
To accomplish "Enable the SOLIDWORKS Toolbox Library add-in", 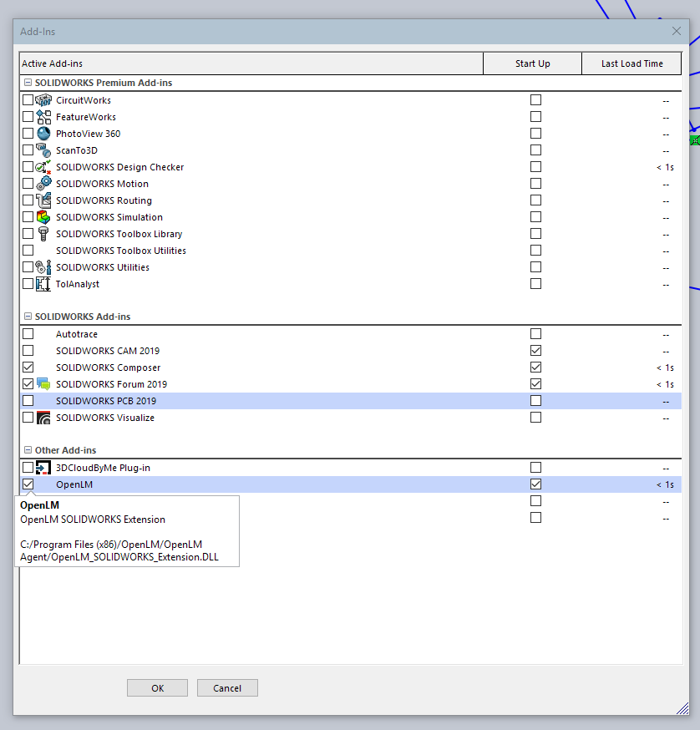I will [x=28, y=233].
